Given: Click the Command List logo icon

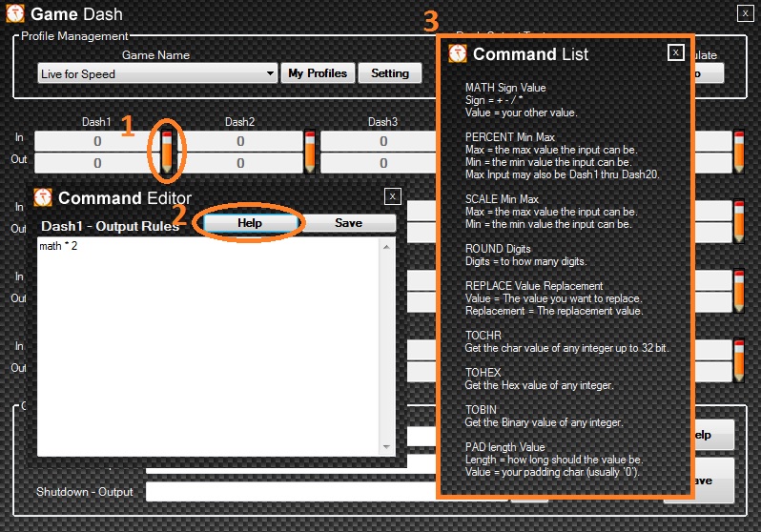Looking at the screenshot, I should tap(458, 53).
